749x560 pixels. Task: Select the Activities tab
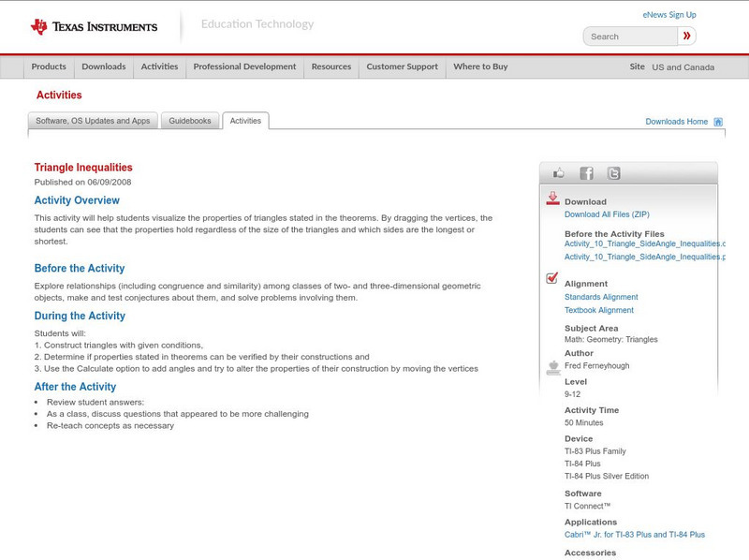click(x=245, y=121)
